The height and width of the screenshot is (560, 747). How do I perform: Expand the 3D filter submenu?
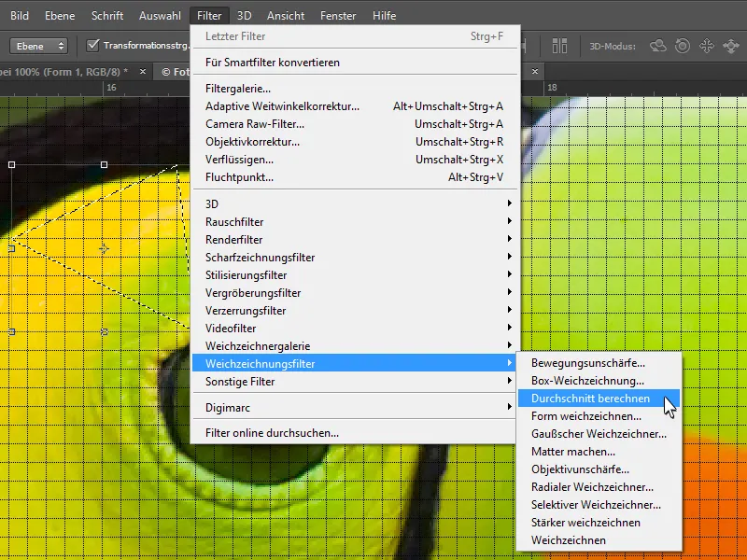pyautogui.click(x=355, y=203)
